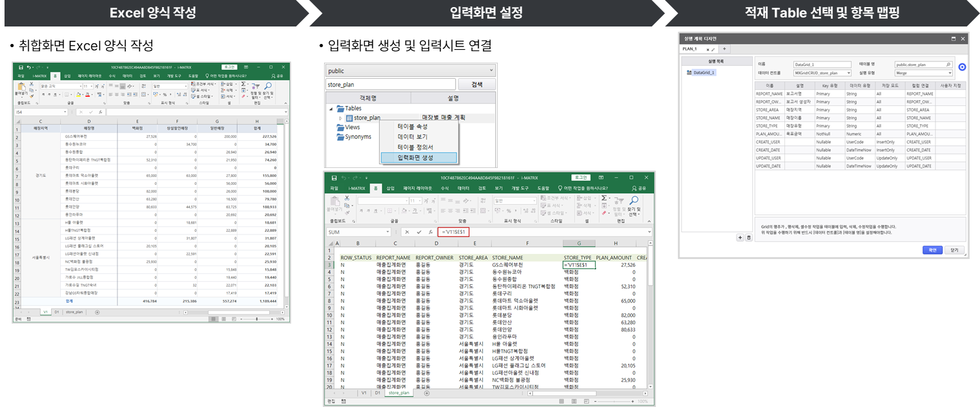The height and width of the screenshot is (407, 980).
Task: Click plus icon below 실행 목록 list
Action: pyautogui.click(x=740, y=237)
